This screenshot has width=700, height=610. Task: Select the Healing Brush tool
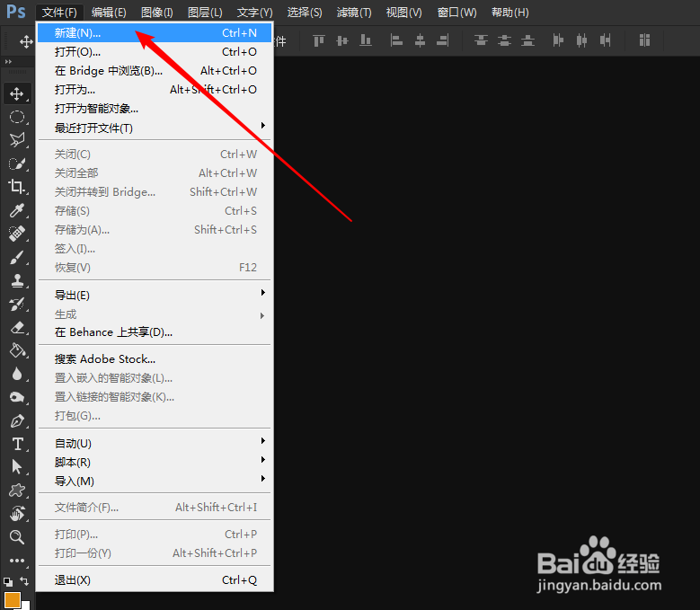(x=17, y=233)
